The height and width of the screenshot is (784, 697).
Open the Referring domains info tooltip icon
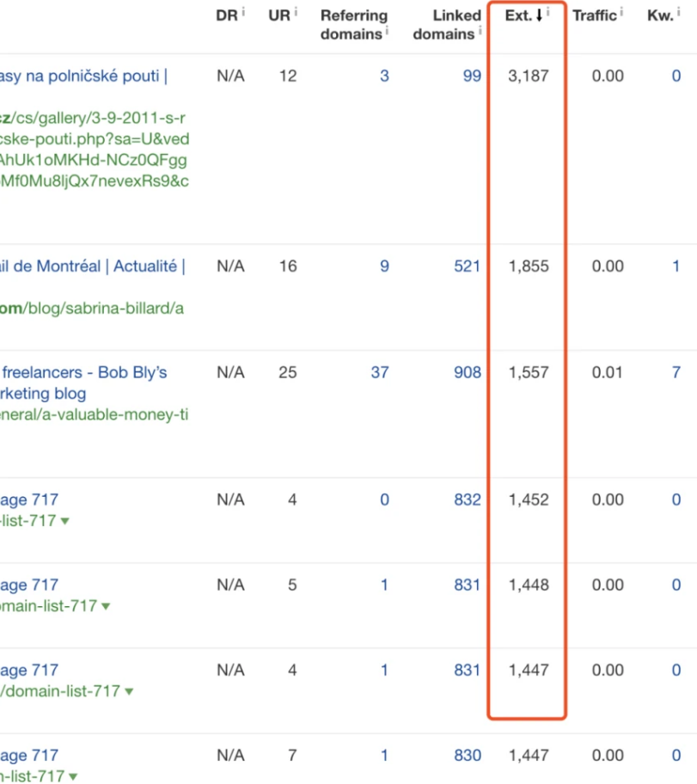[x=387, y=31]
